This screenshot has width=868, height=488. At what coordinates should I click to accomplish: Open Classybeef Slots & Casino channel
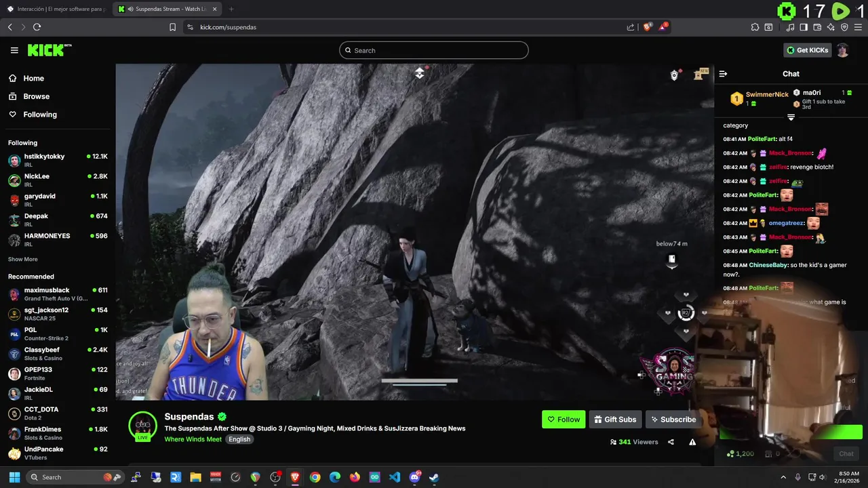tap(58, 354)
